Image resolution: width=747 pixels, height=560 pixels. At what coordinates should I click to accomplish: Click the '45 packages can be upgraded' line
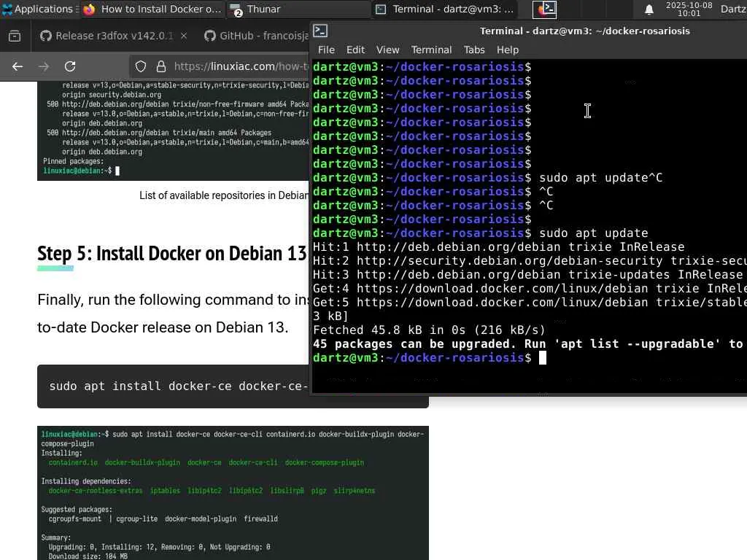[528, 344]
